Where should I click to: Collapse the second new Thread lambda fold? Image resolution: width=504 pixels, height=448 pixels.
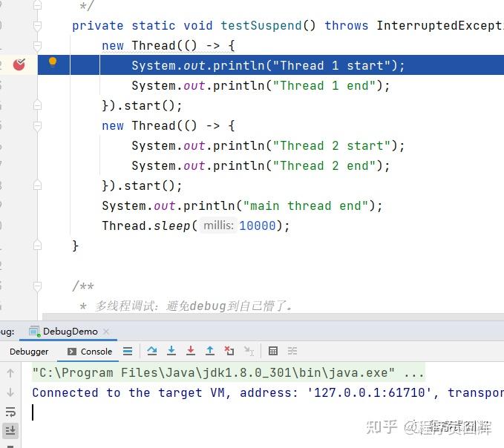coord(37,125)
